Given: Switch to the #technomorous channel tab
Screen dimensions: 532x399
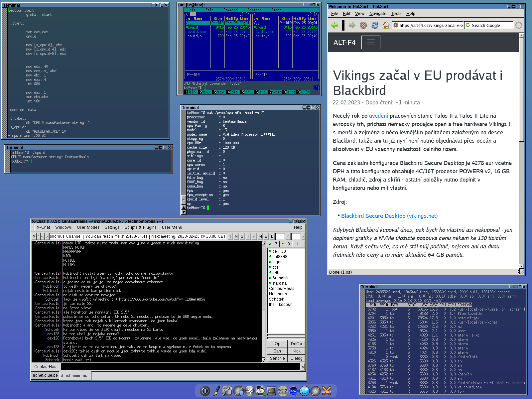Looking at the screenshot, I should [75, 376].
